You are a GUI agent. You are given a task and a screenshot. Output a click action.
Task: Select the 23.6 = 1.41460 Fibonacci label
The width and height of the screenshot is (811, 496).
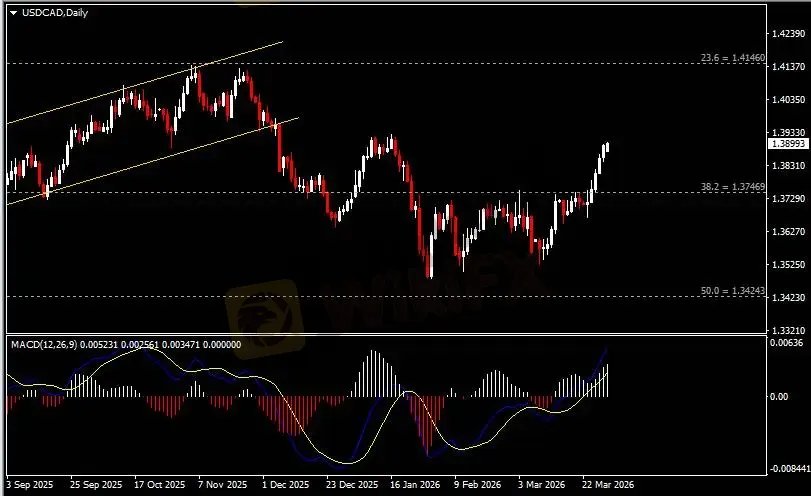tap(732, 59)
